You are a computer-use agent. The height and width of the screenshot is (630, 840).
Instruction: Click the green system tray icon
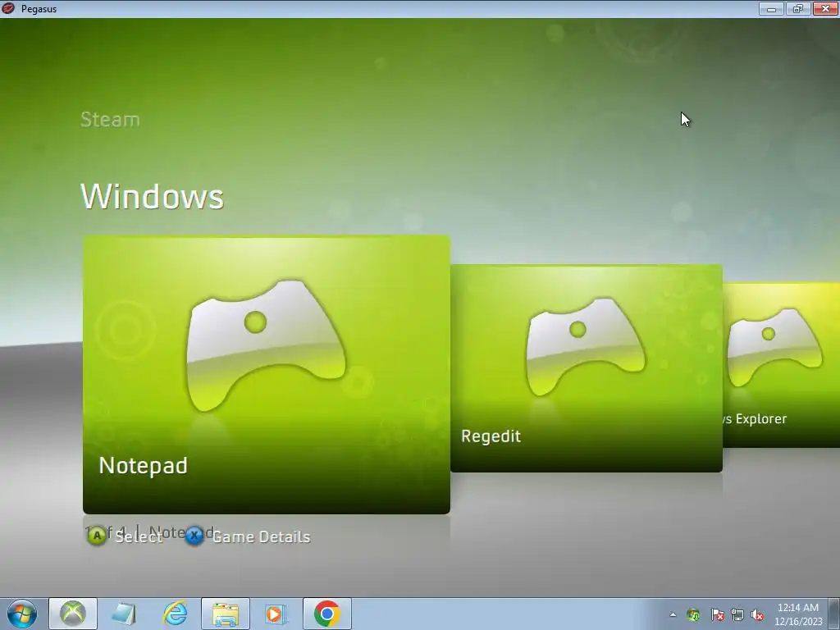tap(693, 614)
